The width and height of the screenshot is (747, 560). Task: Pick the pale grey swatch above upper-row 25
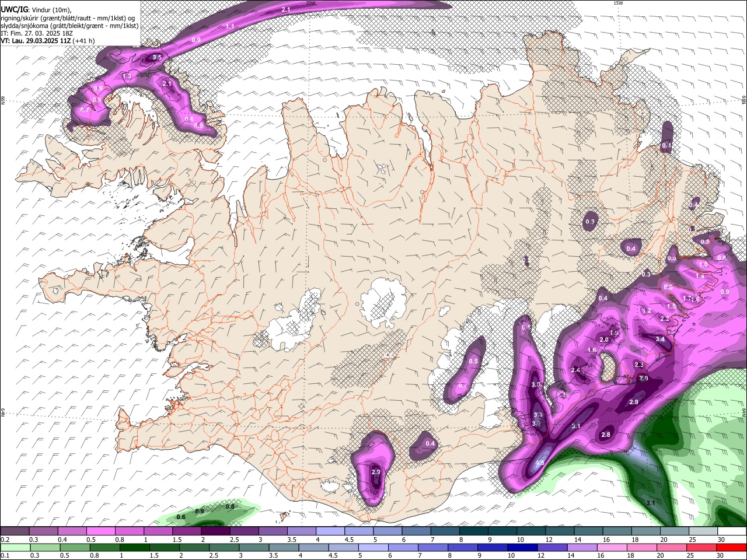pyautogui.click(x=704, y=531)
